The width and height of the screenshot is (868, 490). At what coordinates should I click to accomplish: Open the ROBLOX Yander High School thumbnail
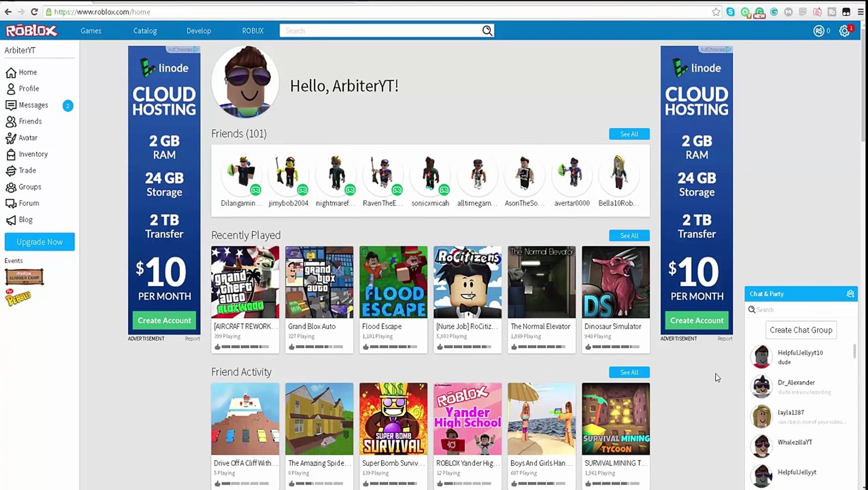(x=468, y=419)
